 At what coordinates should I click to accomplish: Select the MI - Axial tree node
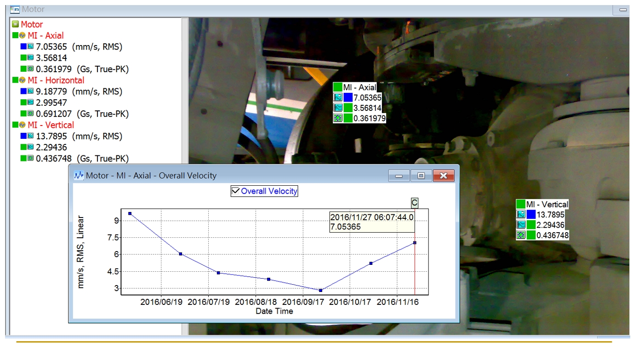pos(46,35)
